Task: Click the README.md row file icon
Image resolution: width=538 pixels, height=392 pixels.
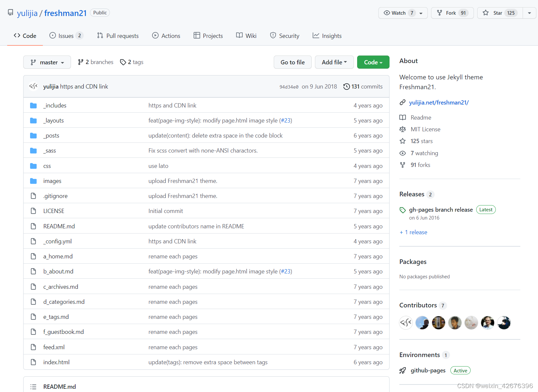Action: tap(33, 226)
